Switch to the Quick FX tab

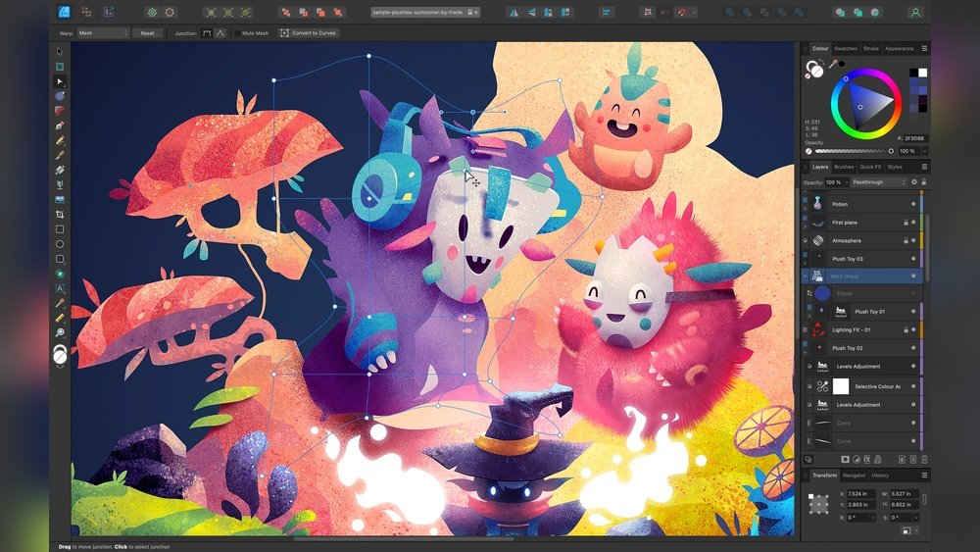[x=870, y=167]
